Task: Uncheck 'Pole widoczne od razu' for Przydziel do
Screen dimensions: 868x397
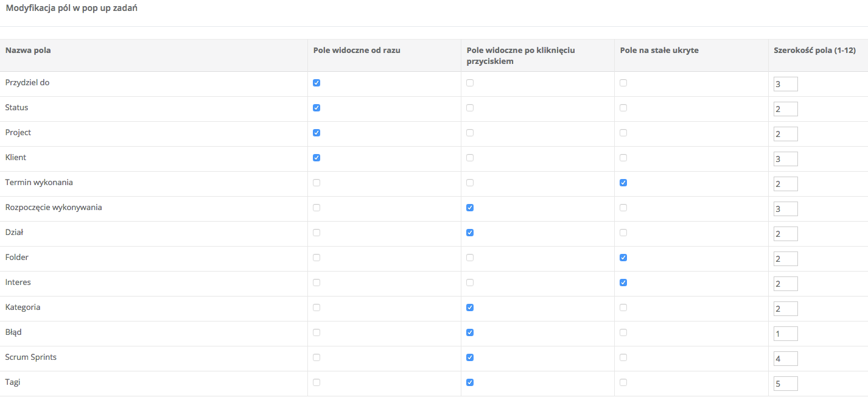Action: coord(317,83)
